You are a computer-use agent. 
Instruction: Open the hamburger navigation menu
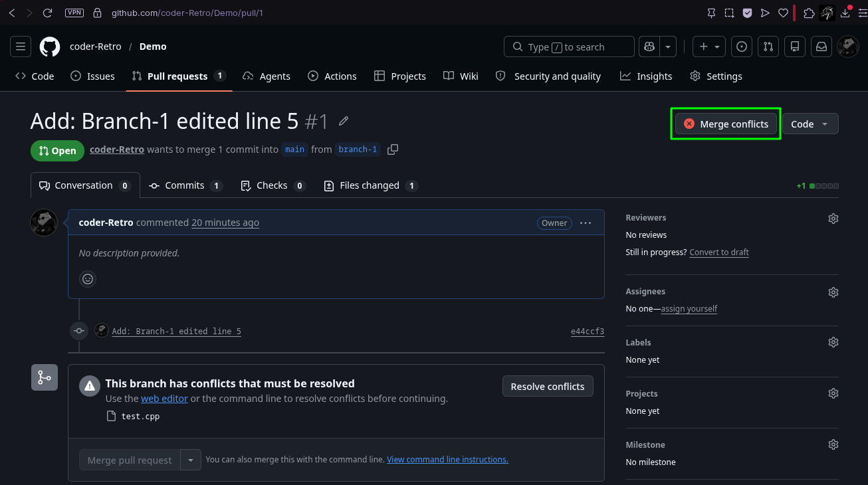[21, 47]
